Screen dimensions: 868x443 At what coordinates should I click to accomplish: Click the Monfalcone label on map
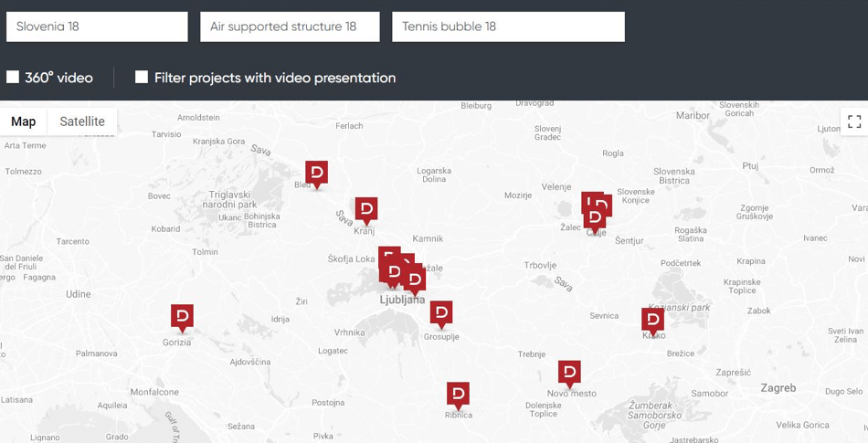[x=154, y=392]
